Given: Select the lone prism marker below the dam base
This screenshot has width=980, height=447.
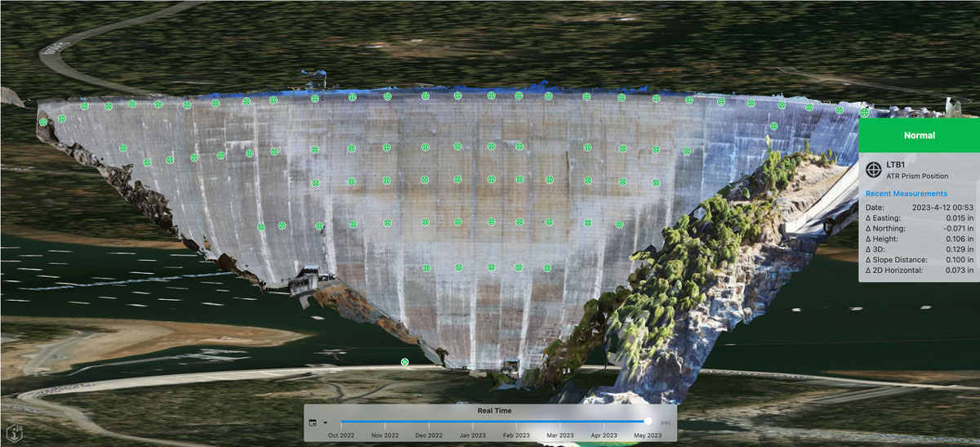Looking at the screenshot, I should [404, 361].
